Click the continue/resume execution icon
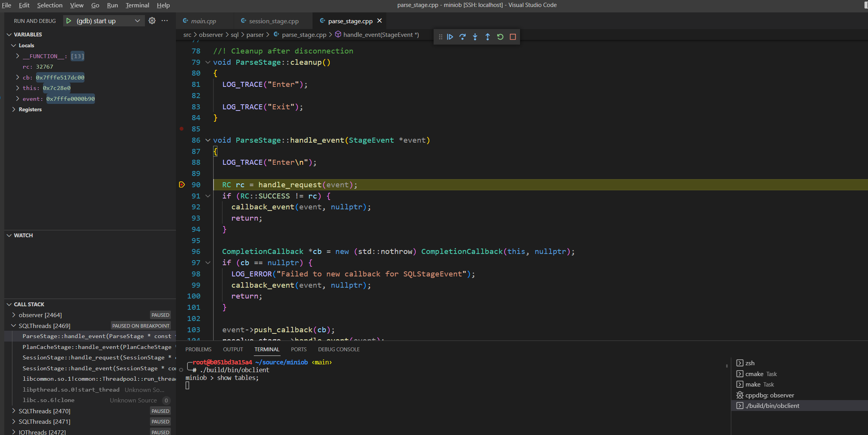The height and width of the screenshot is (435, 868). (450, 36)
